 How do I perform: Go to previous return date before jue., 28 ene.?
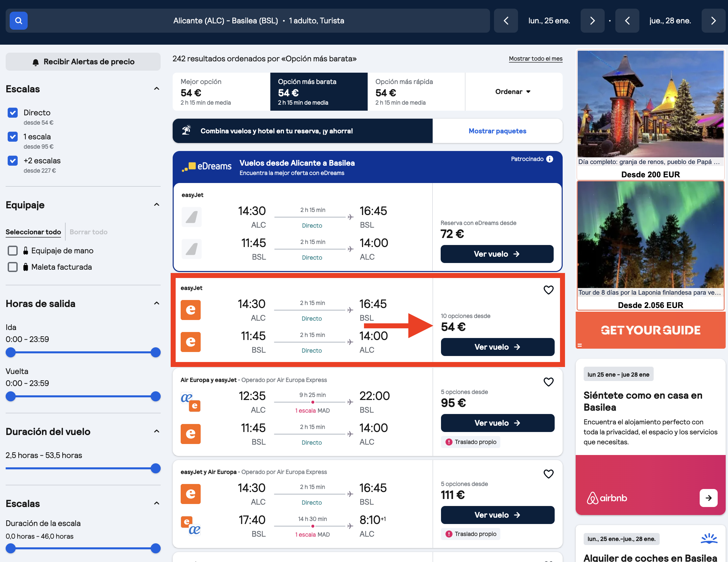627,21
